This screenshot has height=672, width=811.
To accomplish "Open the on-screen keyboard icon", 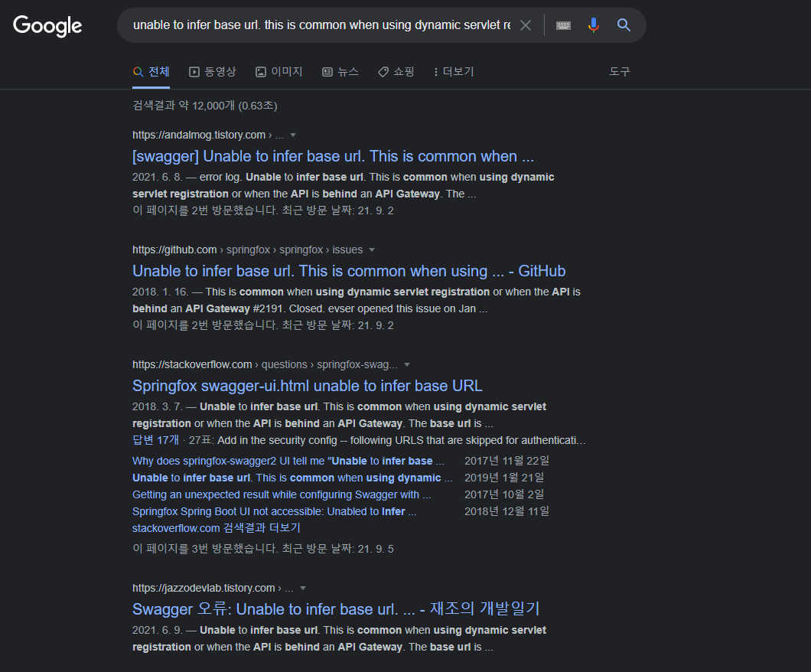I will tap(563, 25).
